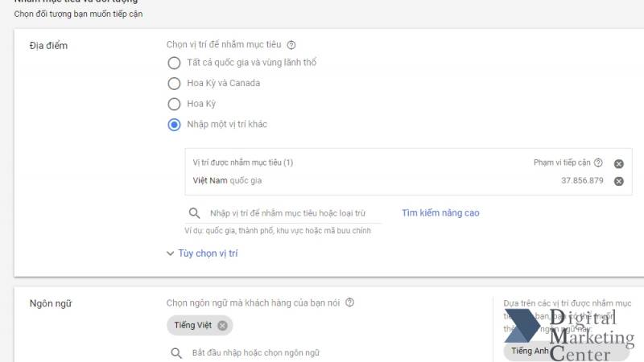This screenshot has width=644, height=362.
Task: Select Hoa Kỳ và Canada radio option
Action: 174,84
